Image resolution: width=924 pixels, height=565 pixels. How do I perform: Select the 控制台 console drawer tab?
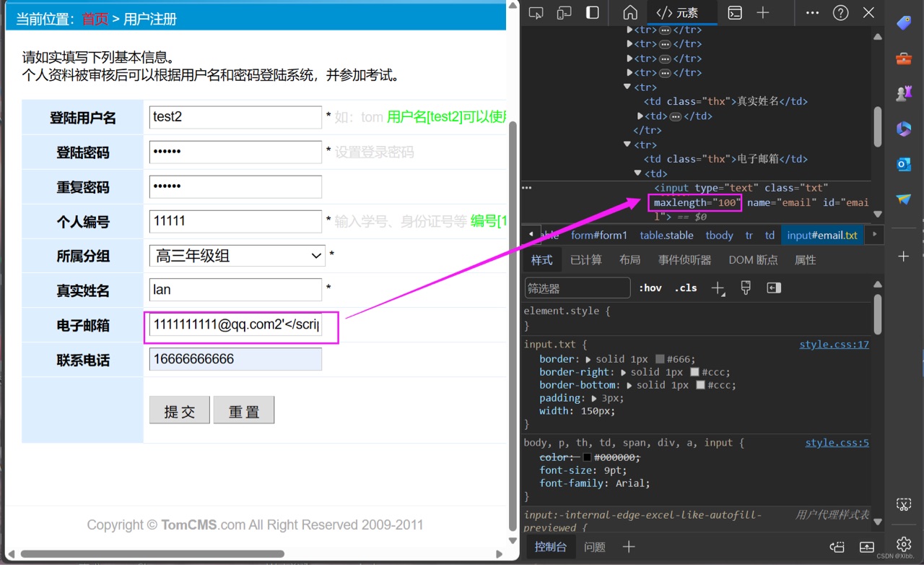(x=551, y=547)
